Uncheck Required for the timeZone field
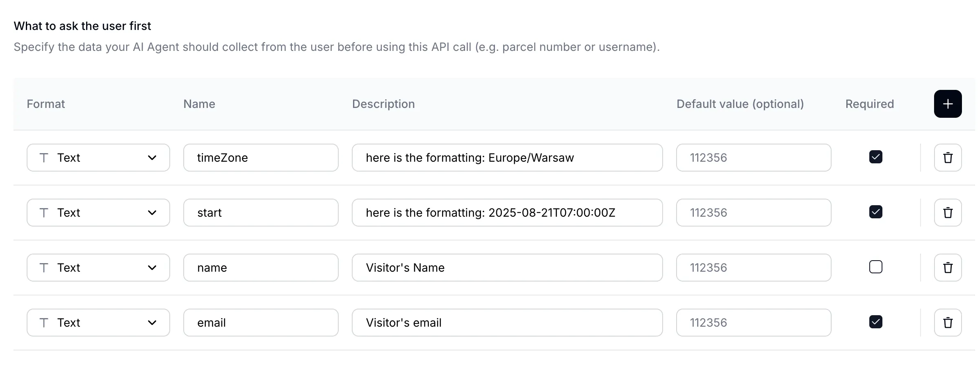The image size is (980, 371). coord(875,157)
